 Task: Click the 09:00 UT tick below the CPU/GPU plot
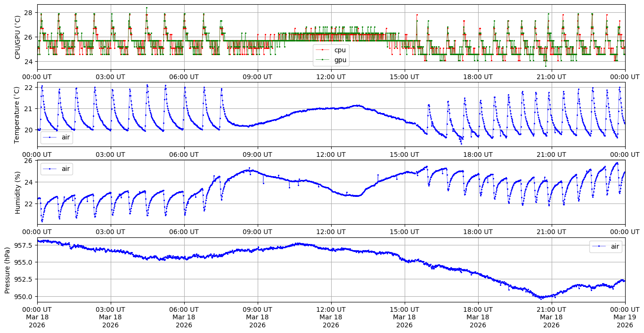click(257, 77)
